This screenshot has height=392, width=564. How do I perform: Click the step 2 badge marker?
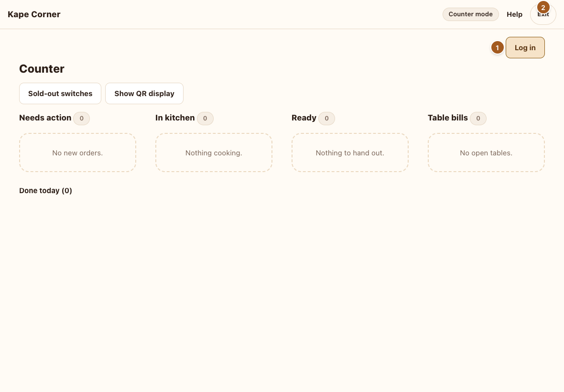click(x=543, y=7)
